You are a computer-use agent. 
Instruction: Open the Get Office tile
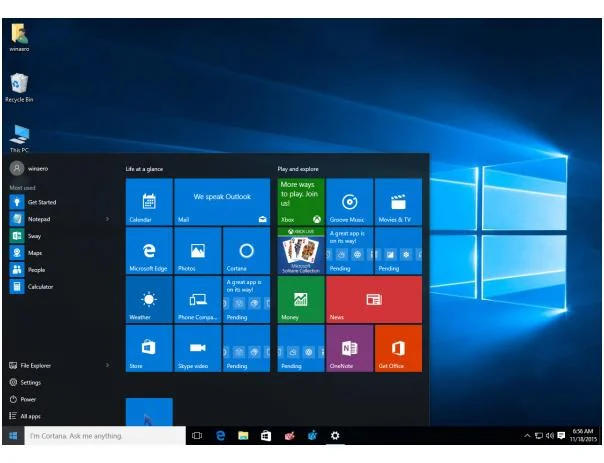pos(398,348)
